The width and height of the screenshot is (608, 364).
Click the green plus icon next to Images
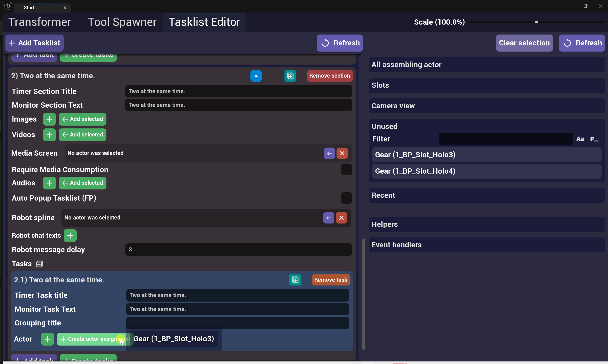(x=49, y=119)
